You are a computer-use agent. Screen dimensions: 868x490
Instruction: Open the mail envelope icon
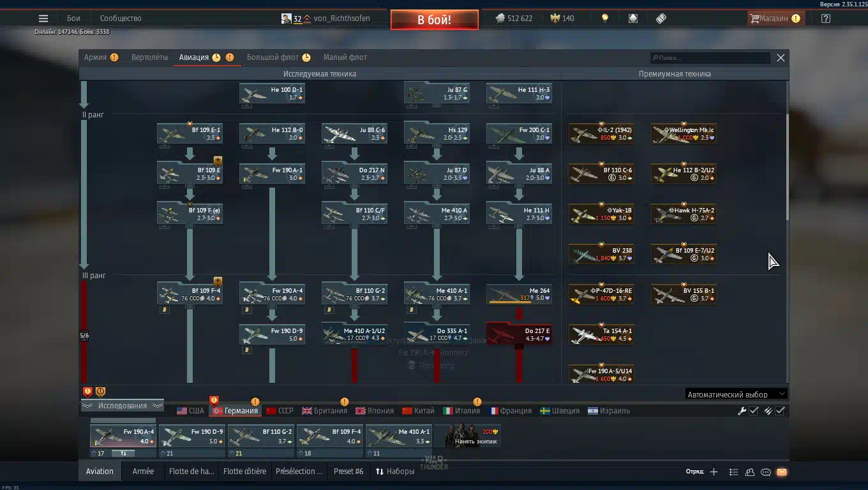pos(782,472)
